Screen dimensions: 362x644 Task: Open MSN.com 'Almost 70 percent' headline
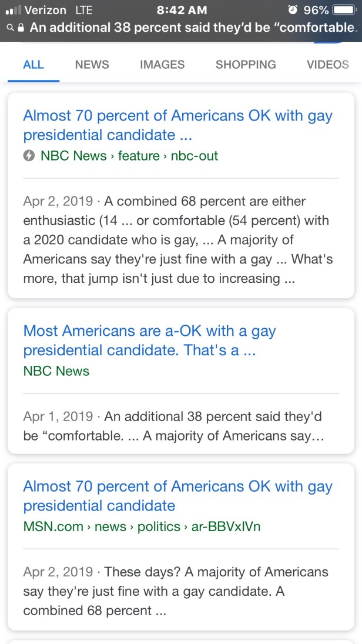tap(177, 496)
